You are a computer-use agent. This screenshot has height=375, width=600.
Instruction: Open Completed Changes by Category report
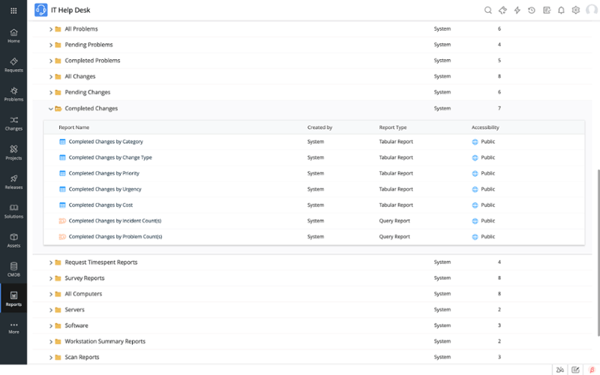106,142
